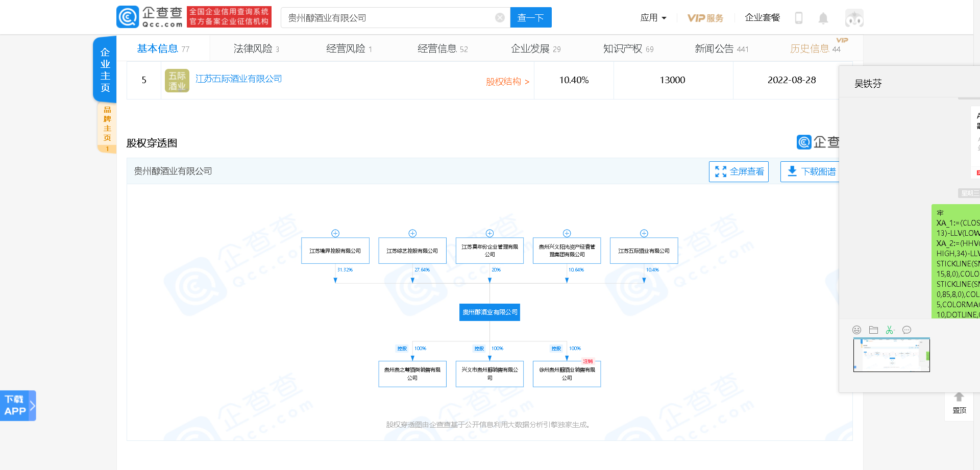Open 企业套餐 in the header

click(763, 18)
